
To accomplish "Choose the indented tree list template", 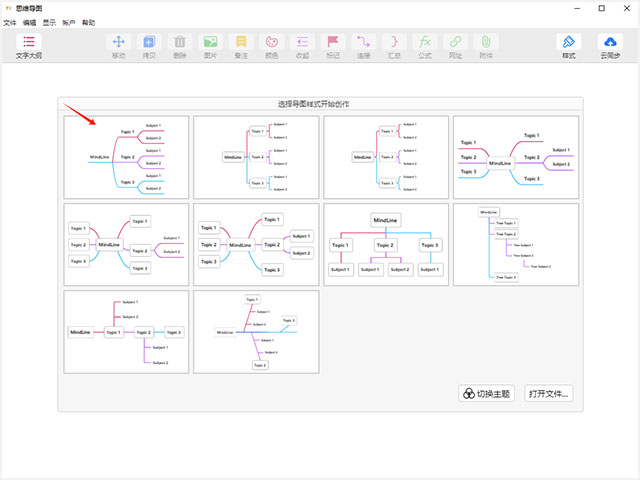I will coord(516,244).
